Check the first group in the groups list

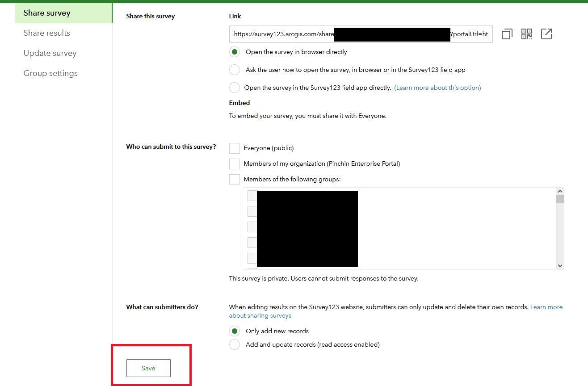coord(252,195)
